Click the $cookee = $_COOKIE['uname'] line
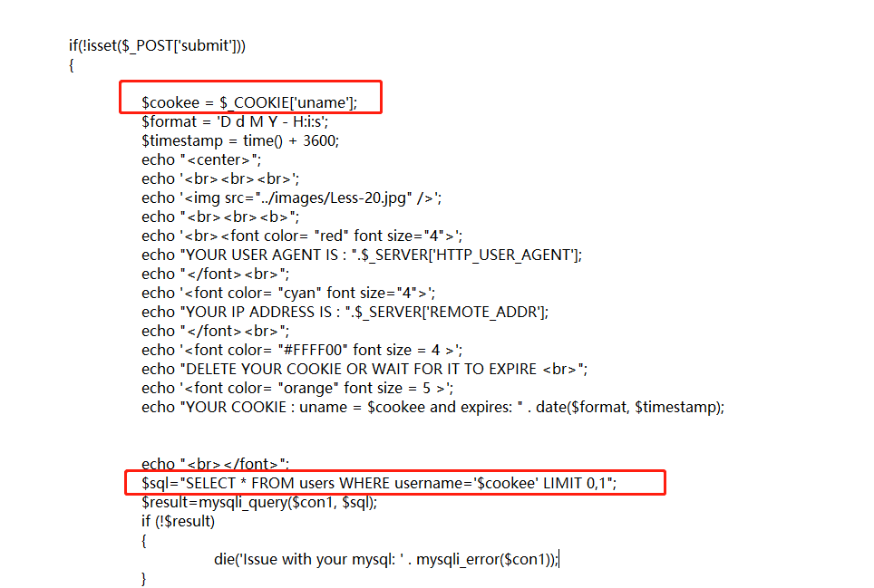 coord(249,102)
